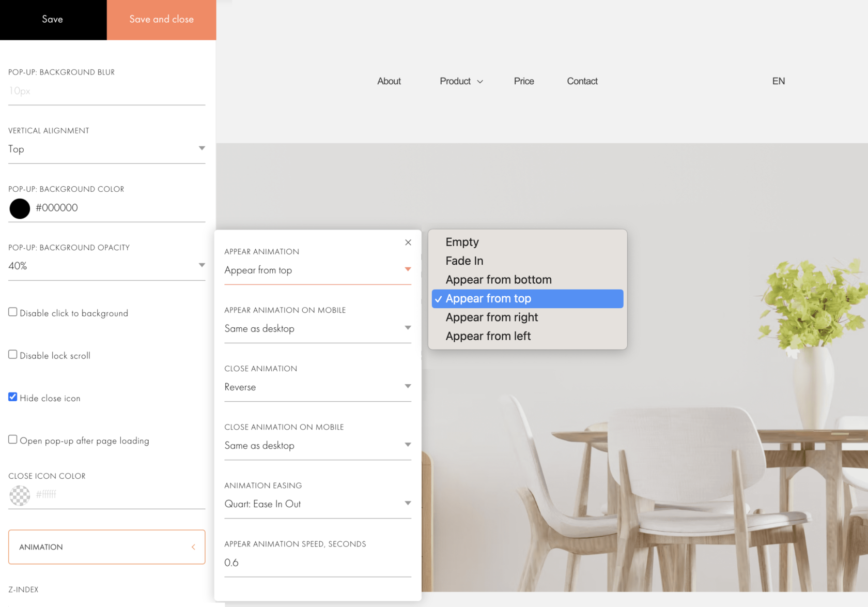Close the Appear Animation settings dialog
The height and width of the screenshot is (607, 868).
point(408,242)
